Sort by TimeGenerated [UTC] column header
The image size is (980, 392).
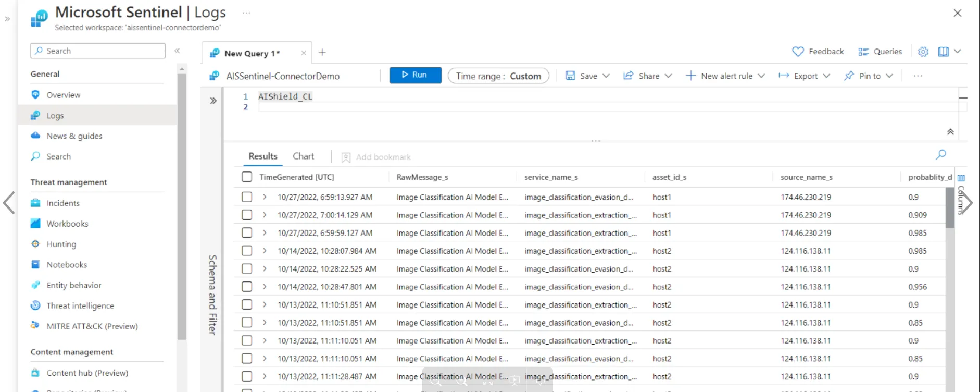click(x=297, y=177)
